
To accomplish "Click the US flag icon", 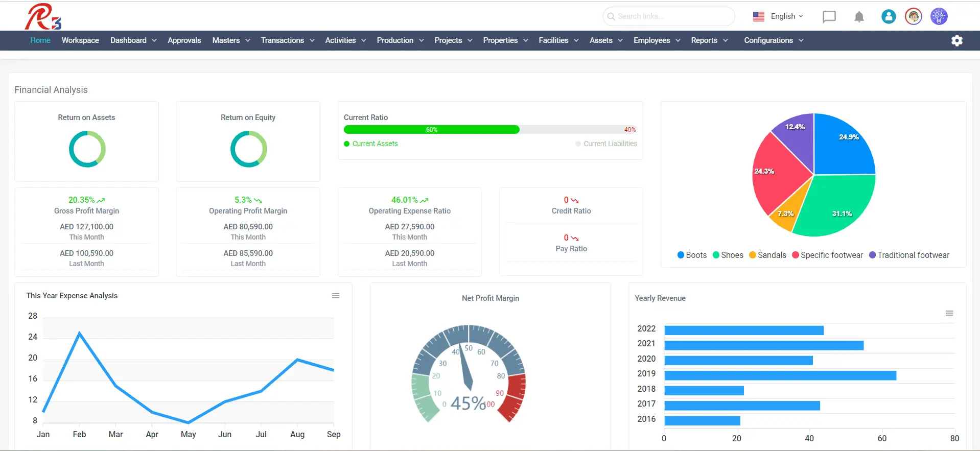I will click(x=758, y=16).
